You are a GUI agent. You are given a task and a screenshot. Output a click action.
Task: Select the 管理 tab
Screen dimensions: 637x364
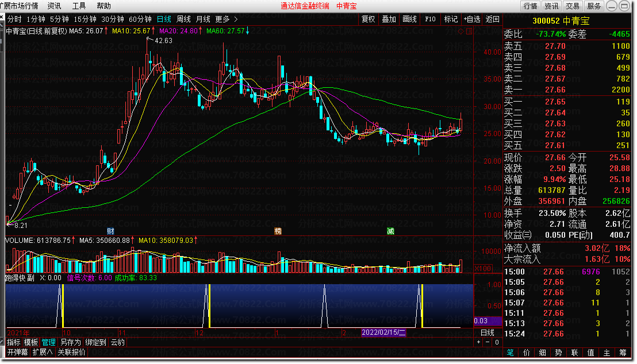(48, 342)
